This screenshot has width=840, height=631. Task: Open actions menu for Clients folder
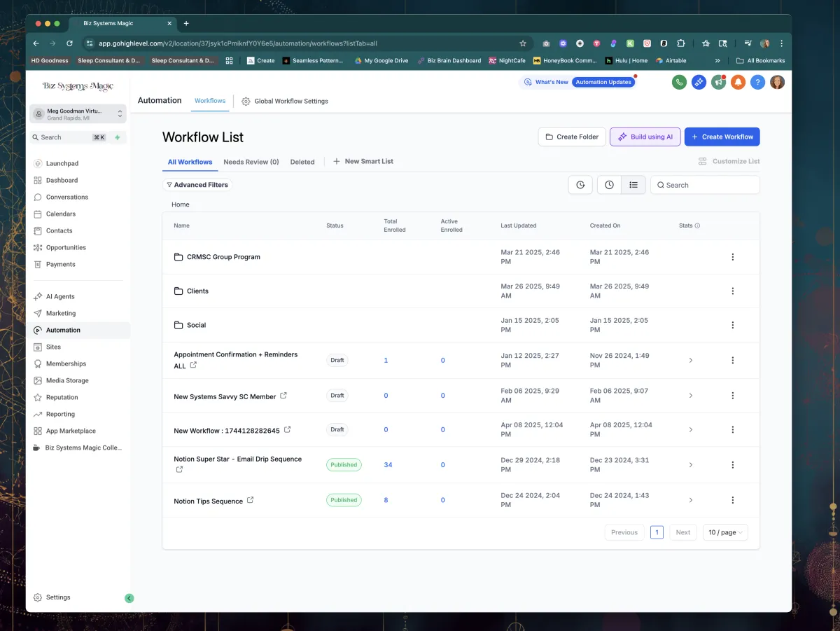733,291
